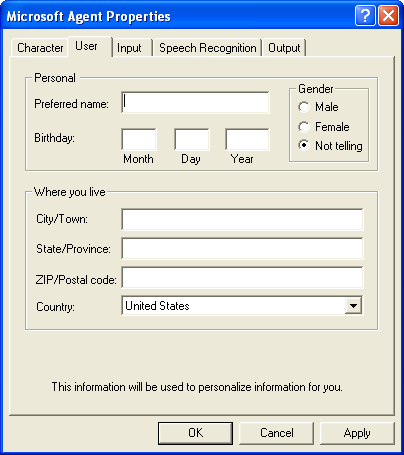Click the birthday Month box
The image size is (404, 455).
[x=139, y=139]
